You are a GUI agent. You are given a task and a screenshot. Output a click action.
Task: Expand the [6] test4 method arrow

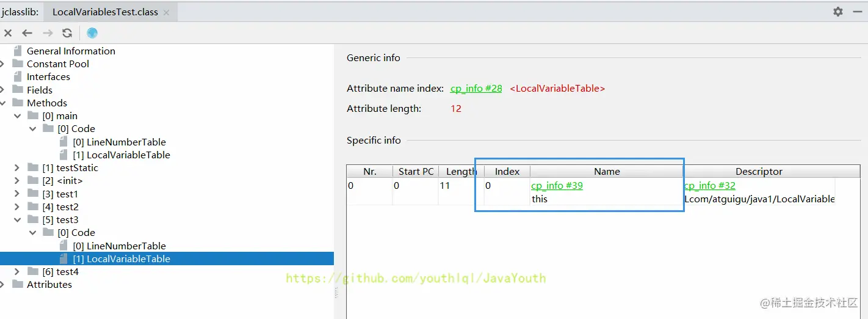18,272
